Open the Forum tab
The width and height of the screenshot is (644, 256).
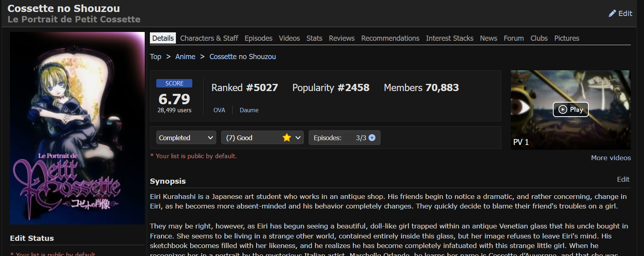click(x=514, y=38)
